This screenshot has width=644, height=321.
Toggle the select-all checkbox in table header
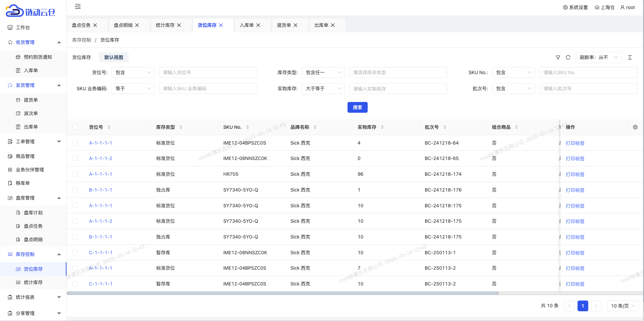pos(75,127)
